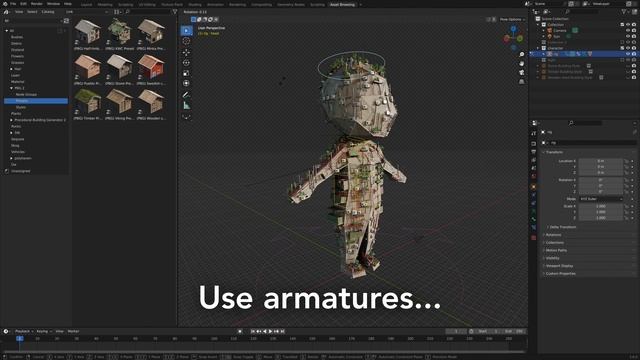Click the timeline horizontal scrollbar

tap(263, 351)
